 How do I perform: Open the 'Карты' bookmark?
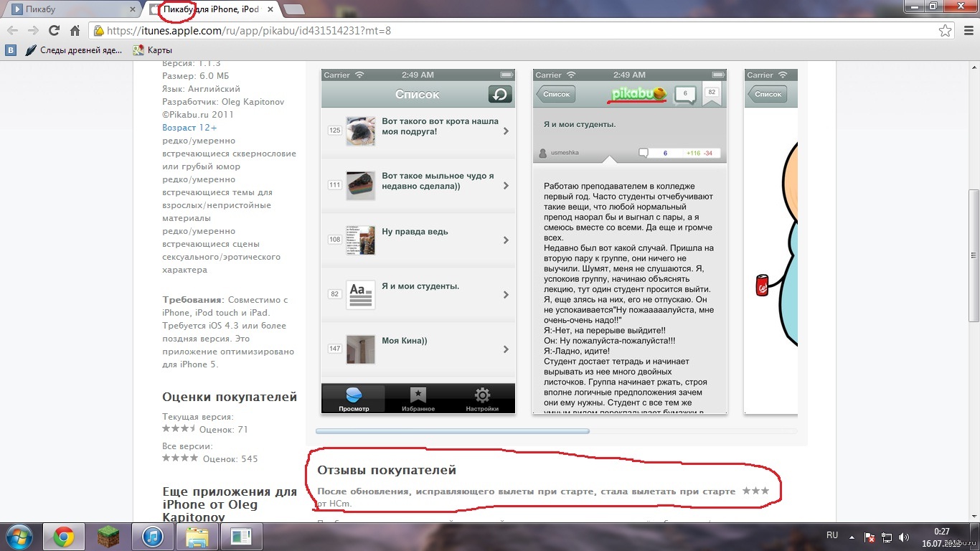(153, 50)
